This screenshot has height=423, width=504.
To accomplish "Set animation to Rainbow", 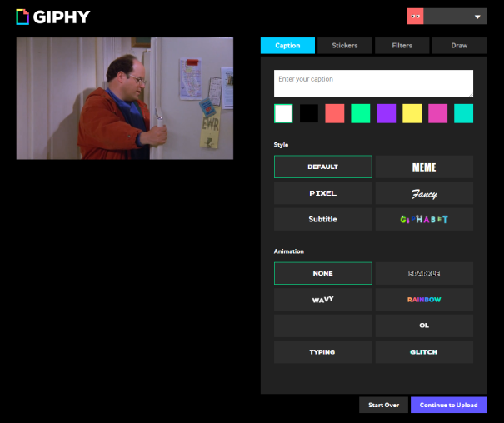I will (424, 300).
